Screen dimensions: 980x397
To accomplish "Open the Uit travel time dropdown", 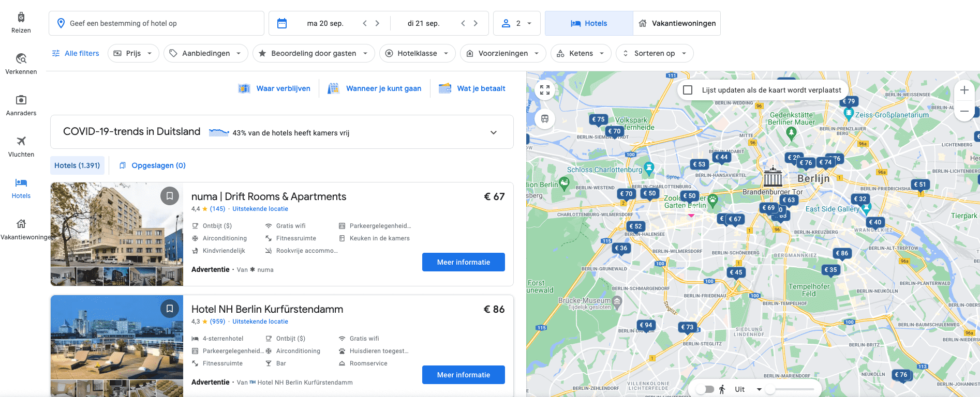I will pyautogui.click(x=748, y=389).
